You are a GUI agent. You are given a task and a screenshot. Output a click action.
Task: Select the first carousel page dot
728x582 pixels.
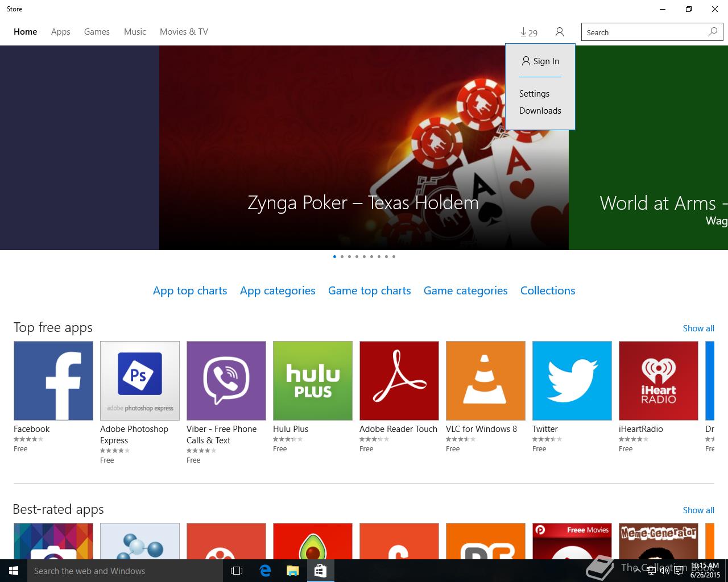pos(334,256)
